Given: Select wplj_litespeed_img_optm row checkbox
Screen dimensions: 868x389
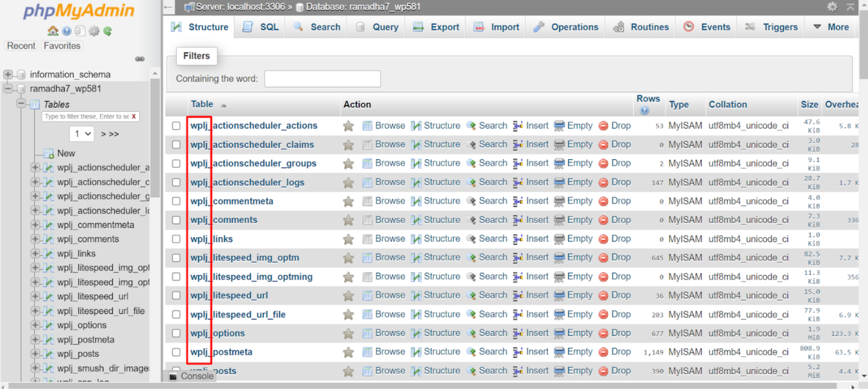Looking at the screenshot, I should 176,258.
